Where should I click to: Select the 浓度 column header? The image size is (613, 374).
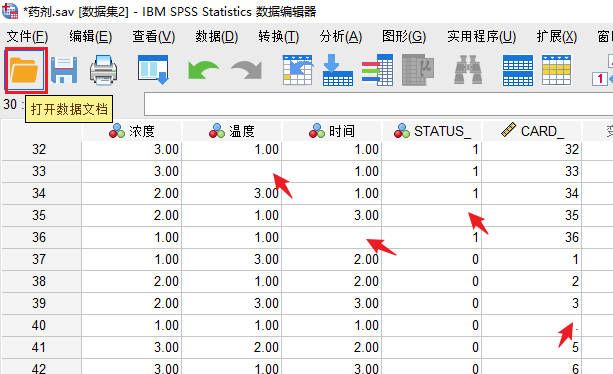(132, 131)
